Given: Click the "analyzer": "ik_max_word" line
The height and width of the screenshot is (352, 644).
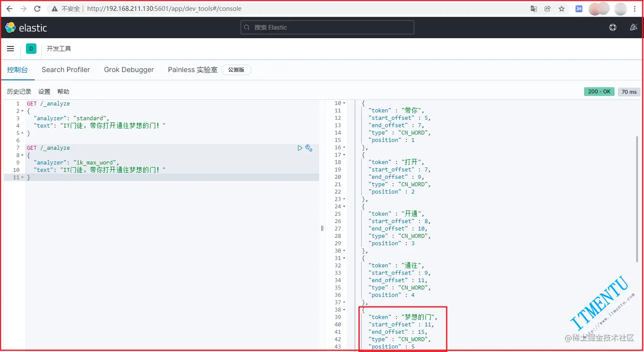Looking at the screenshot, I should coord(77,163).
